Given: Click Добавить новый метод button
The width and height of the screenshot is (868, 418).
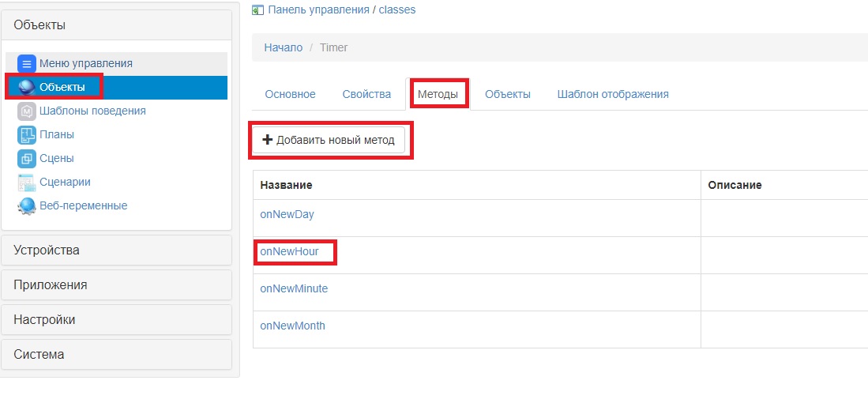Looking at the screenshot, I should point(329,140).
